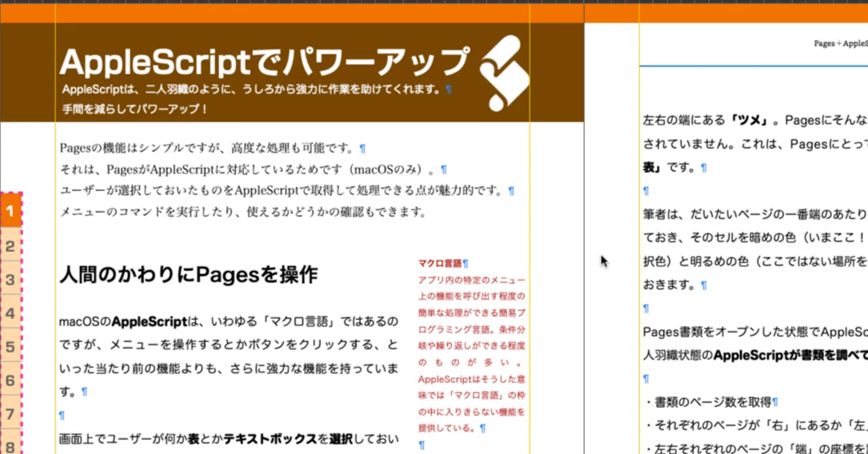Click the line starting 'ユーザーが選択しておいたもの'

pos(282,191)
